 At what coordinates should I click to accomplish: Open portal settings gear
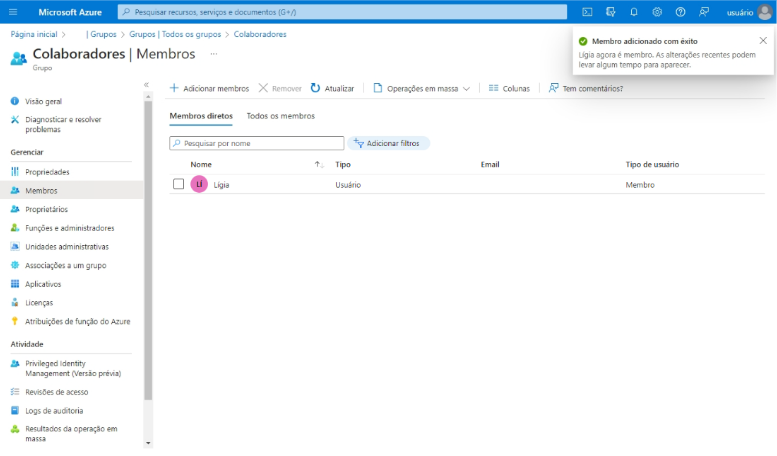pos(657,12)
